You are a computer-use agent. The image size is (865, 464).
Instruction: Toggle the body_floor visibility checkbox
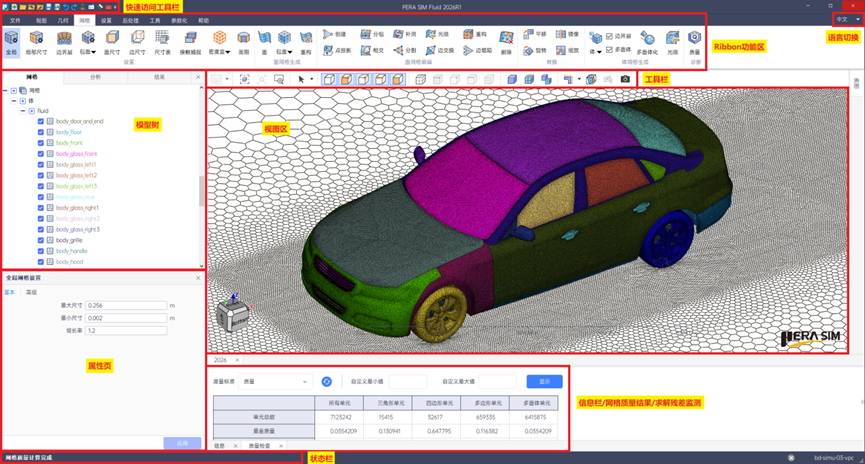[x=41, y=132]
